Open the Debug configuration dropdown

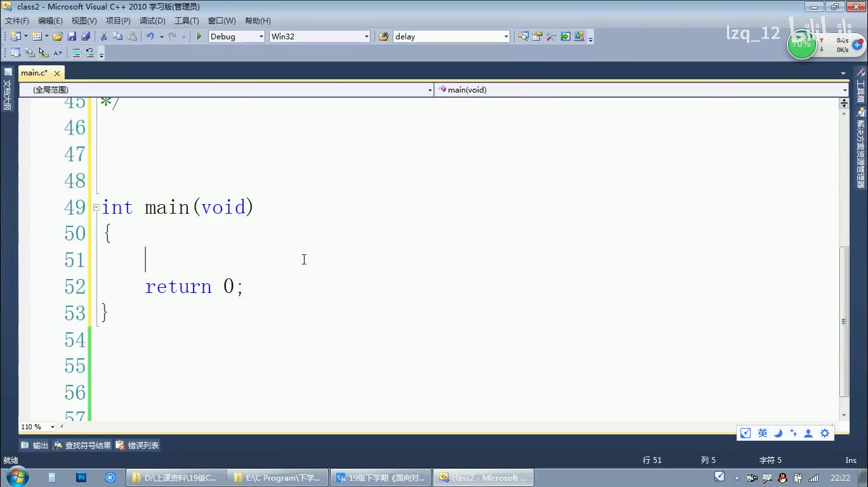(261, 37)
